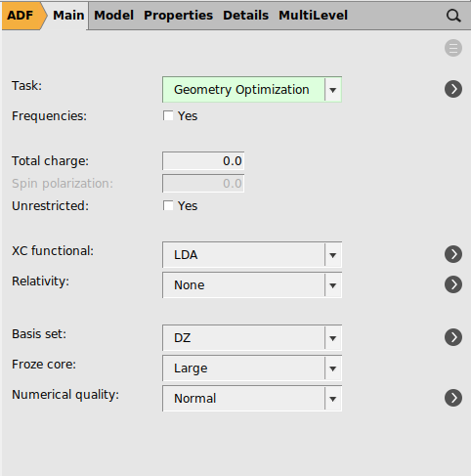Click the Relativity: label
Image resolution: width=471 pixels, height=476 pixels.
coord(41,281)
